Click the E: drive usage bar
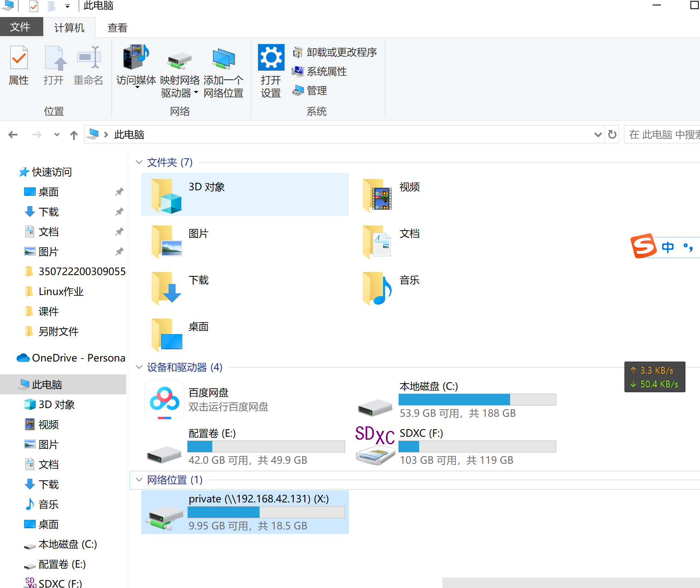Screen dimensions: 700x588 point(266,446)
